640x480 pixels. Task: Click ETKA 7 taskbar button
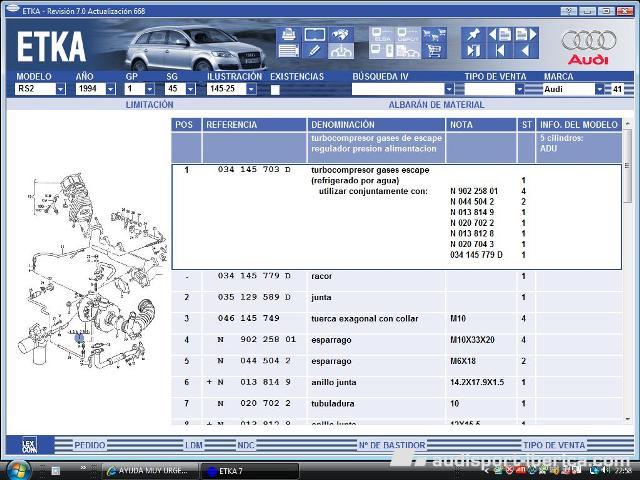[250, 471]
